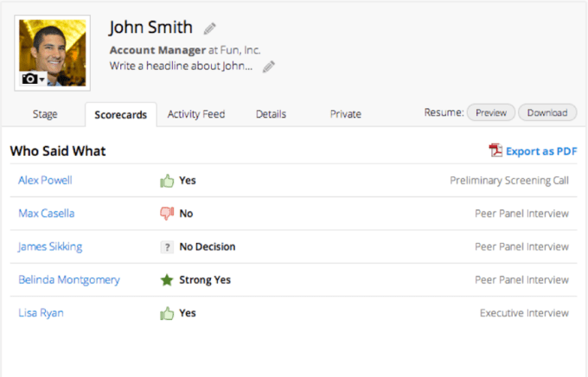The width and height of the screenshot is (588, 377).
Task: Go to the Details tab
Action: (271, 114)
